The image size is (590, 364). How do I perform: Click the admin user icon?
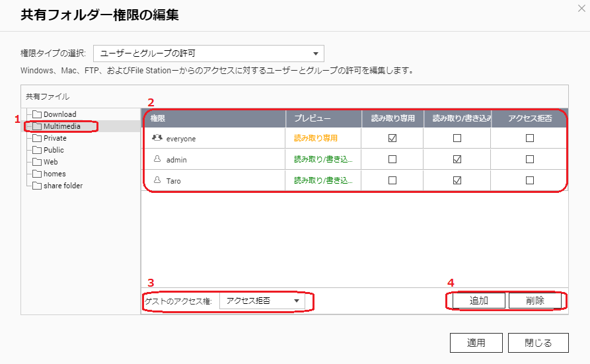(157, 159)
